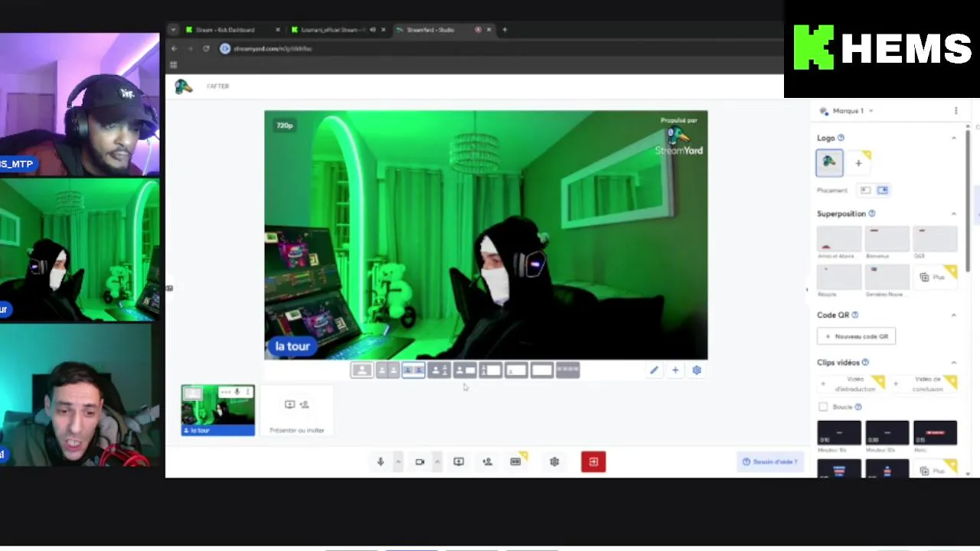Collapse the Superposition section
The width and height of the screenshot is (980, 551).
[954, 214]
